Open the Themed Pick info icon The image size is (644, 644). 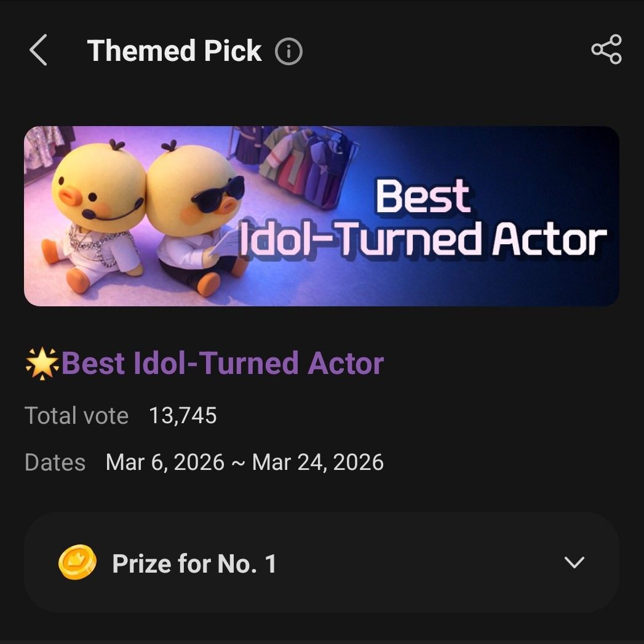pos(288,52)
